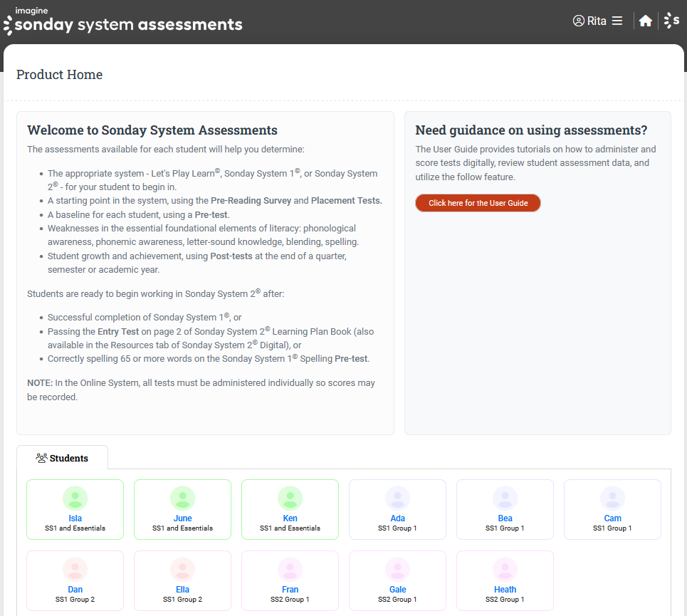The image size is (687, 616).
Task: Select Isla's green avatar icon
Action: pyautogui.click(x=75, y=498)
